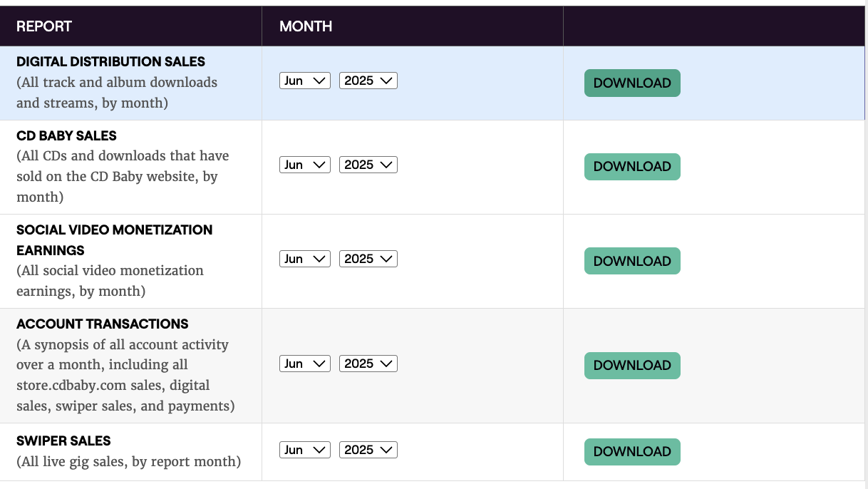This screenshot has height=489, width=868.
Task: Click 'All social video monetization earnings' description
Action: [x=110, y=281]
